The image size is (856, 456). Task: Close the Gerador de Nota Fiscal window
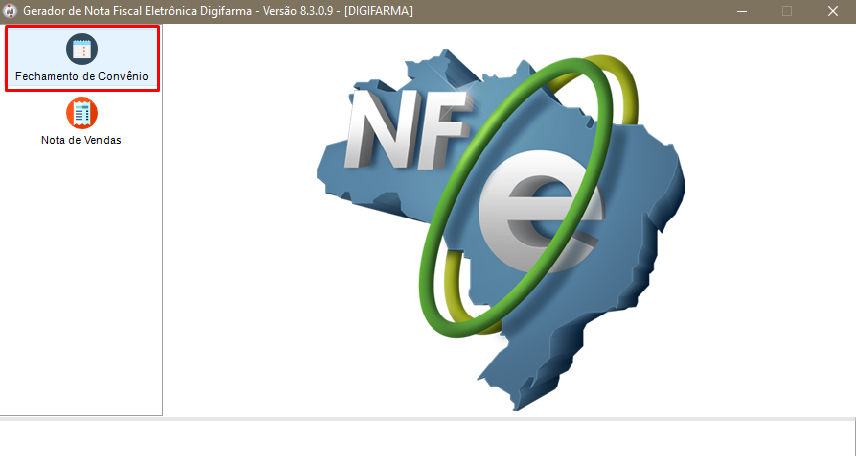click(x=832, y=11)
